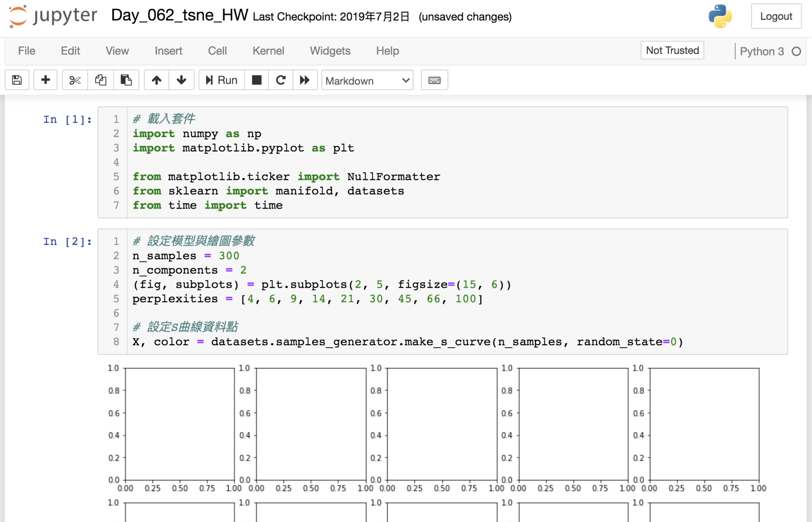Click the save and checkpoint icon
Screen dimensions: 812x522
17,80
